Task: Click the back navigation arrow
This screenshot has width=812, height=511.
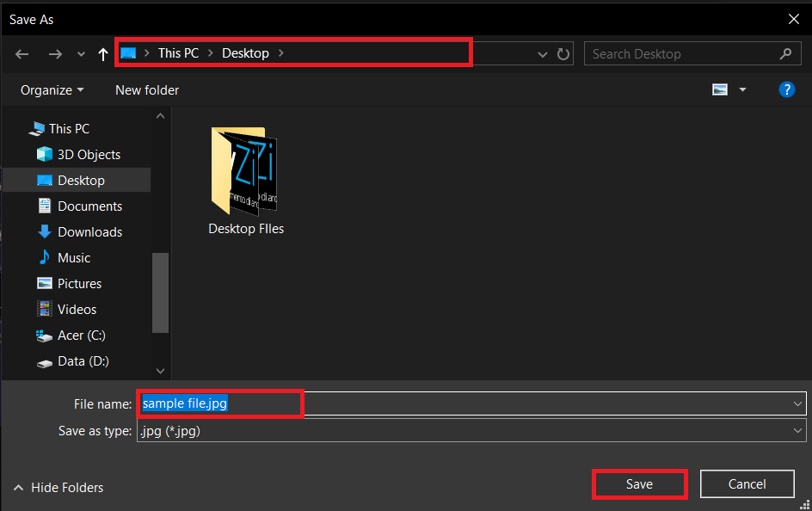Action: coord(22,53)
